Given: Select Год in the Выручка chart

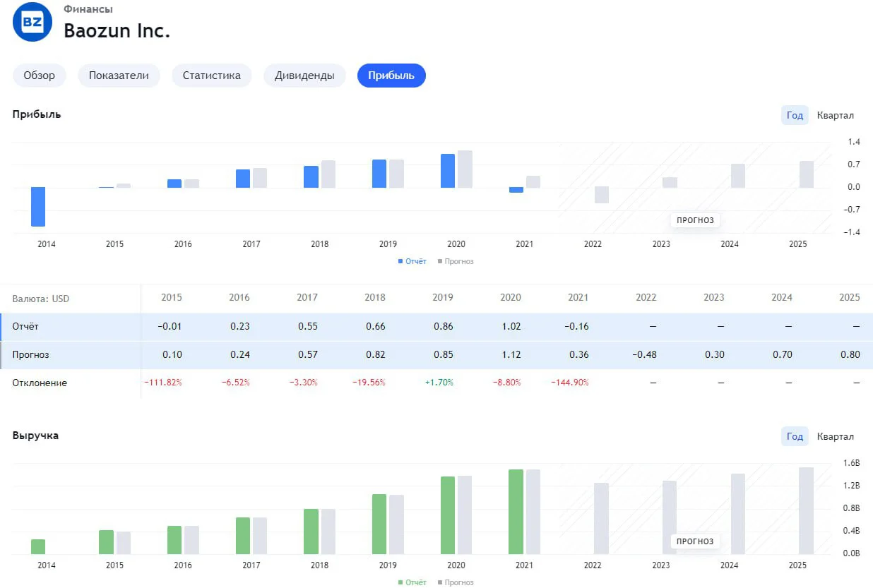Looking at the screenshot, I should coord(795,436).
